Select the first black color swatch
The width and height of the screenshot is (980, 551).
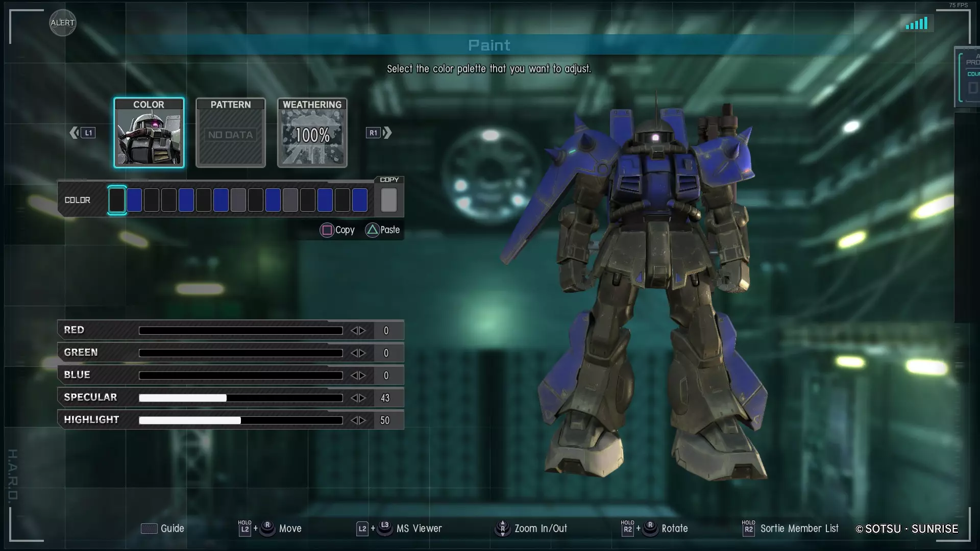pos(117,200)
